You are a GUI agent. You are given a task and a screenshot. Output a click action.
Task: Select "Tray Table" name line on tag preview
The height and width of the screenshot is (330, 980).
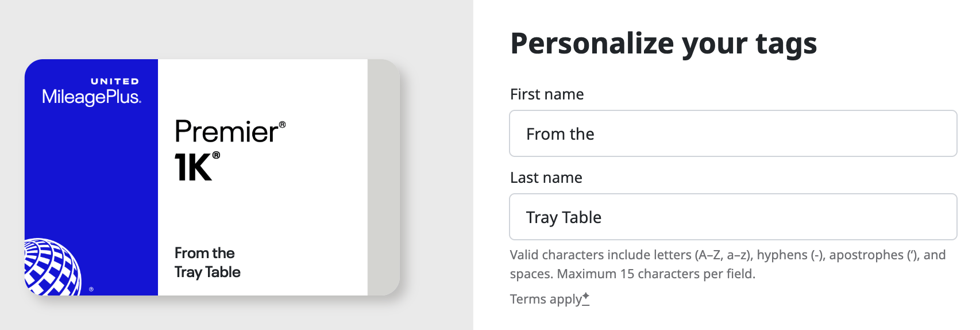(x=207, y=272)
